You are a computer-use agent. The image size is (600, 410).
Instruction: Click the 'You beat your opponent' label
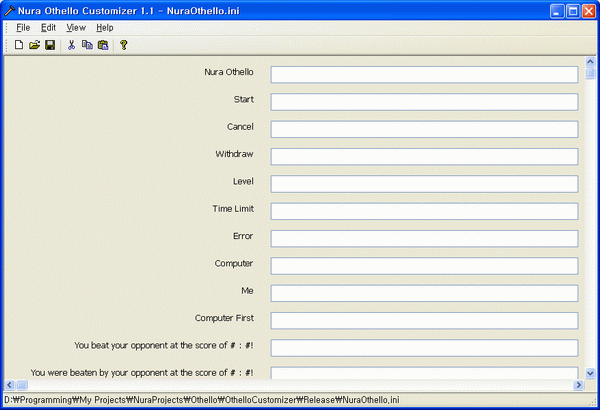click(x=163, y=345)
